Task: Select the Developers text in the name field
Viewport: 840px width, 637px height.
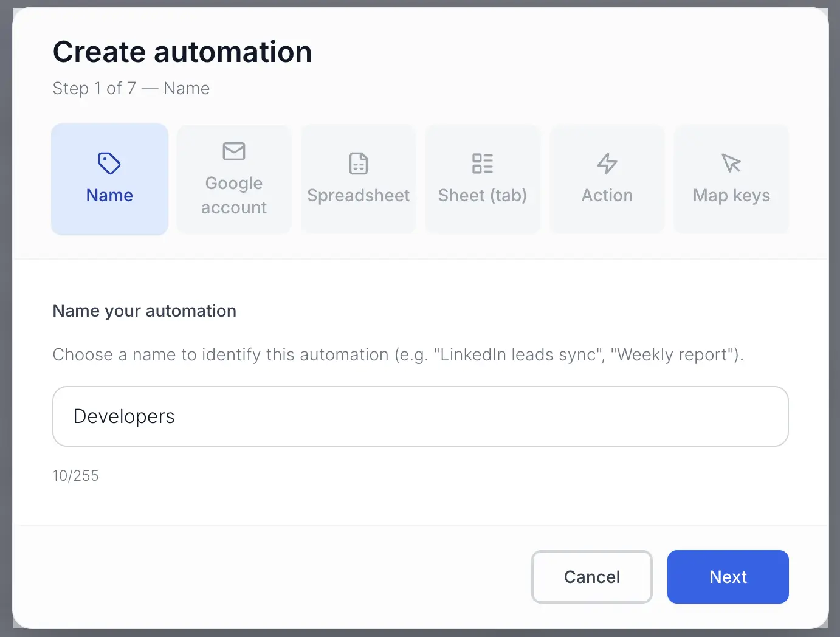Action: coord(123,416)
